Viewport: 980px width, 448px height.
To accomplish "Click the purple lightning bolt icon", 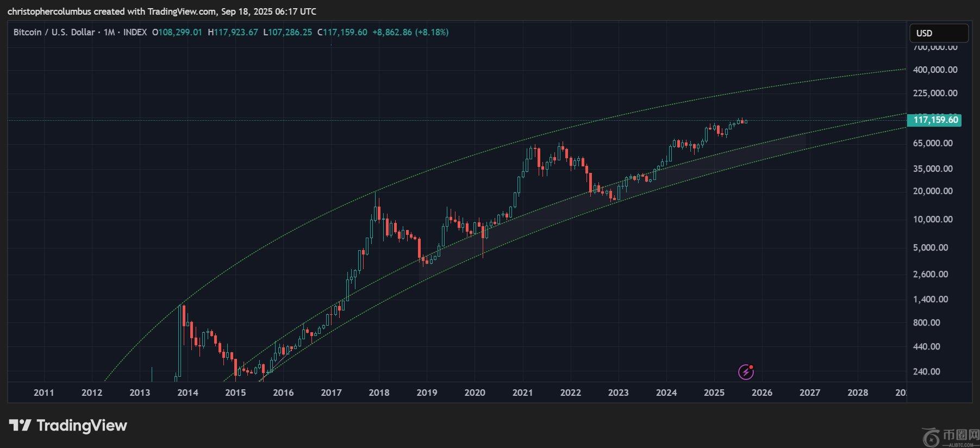I will click(x=746, y=372).
